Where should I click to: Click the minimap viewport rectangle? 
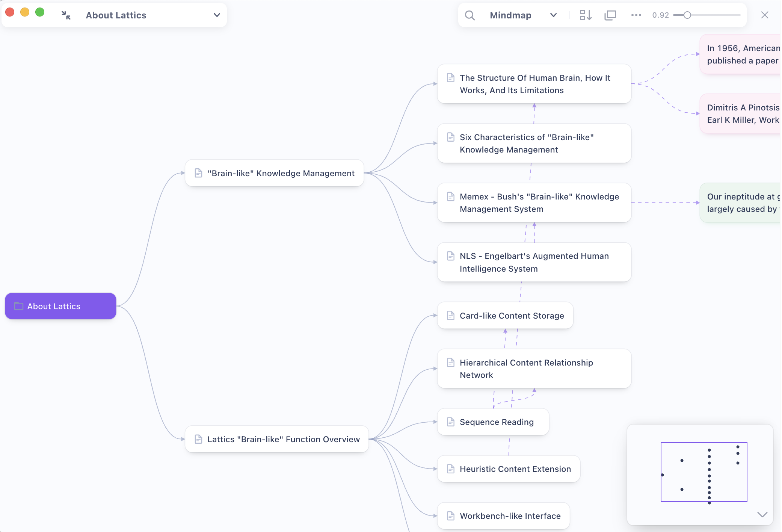click(x=704, y=472)
